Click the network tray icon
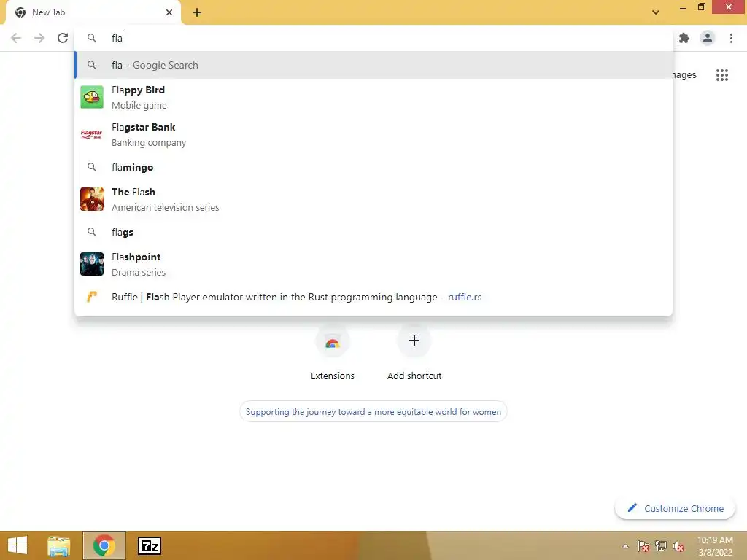Image resolution: width=747 pixels, height=560 pixels. click(x=661, y=546)
